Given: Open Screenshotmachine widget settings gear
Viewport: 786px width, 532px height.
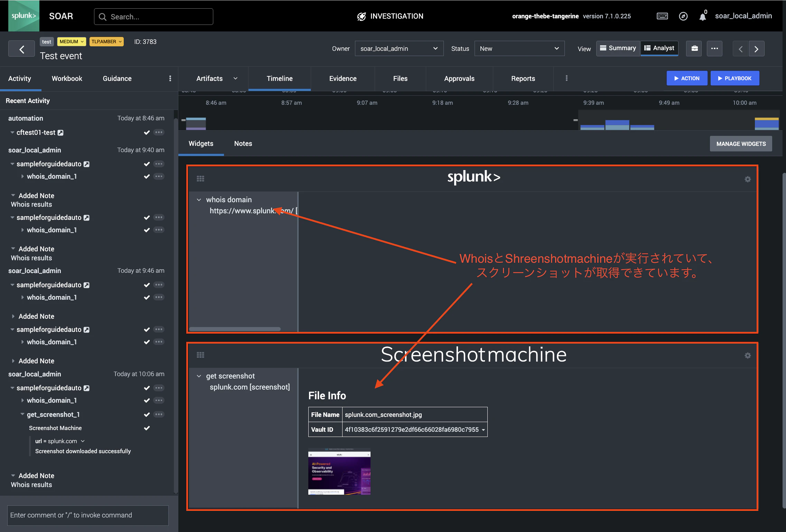Looking at the screenshot, I should pyautogui.click(x=748, y=355).
